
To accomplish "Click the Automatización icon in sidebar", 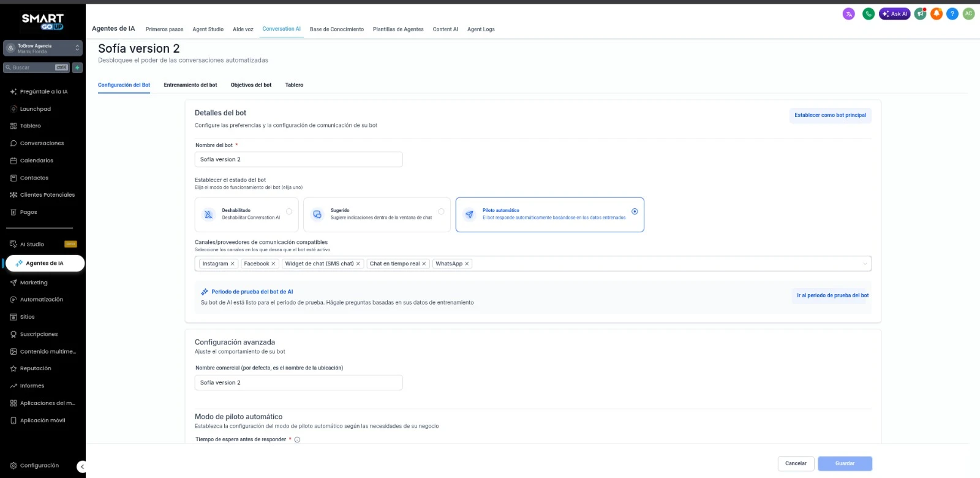I will pyautogui.click(x=13, y=300).
